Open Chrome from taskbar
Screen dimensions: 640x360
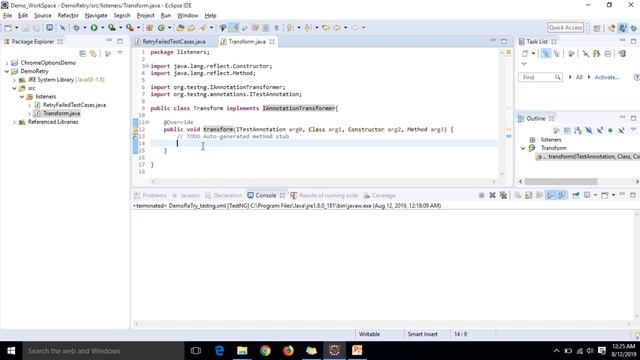265,351
